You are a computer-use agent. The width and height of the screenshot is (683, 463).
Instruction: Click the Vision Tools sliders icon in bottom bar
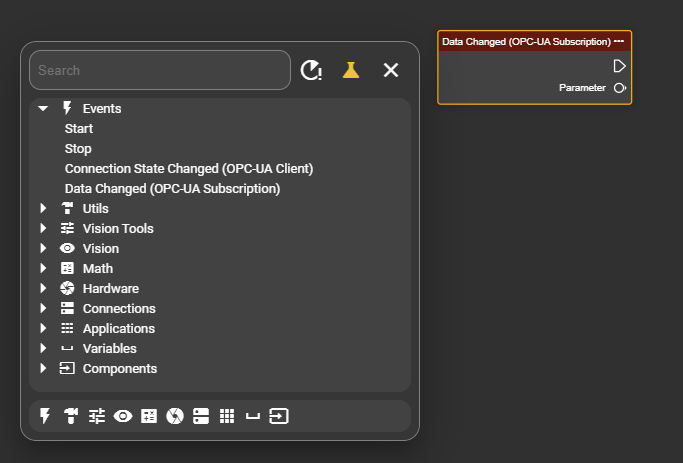(x=97, y=416)
